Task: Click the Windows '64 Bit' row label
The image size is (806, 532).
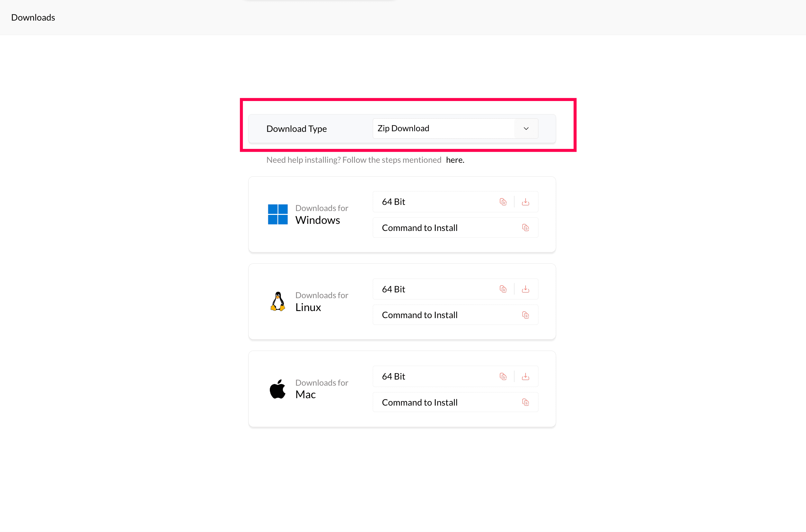Action: [x=393, y=202]
